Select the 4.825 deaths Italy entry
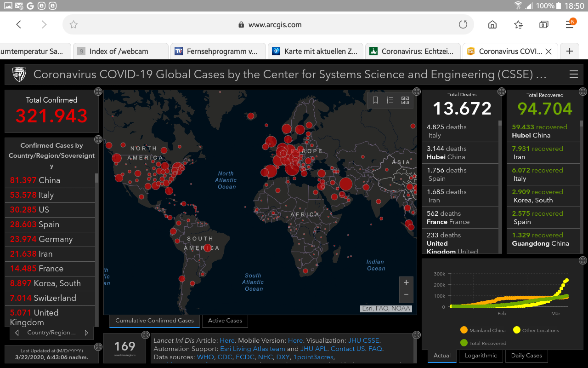588x368 pixels. point(460,131)
